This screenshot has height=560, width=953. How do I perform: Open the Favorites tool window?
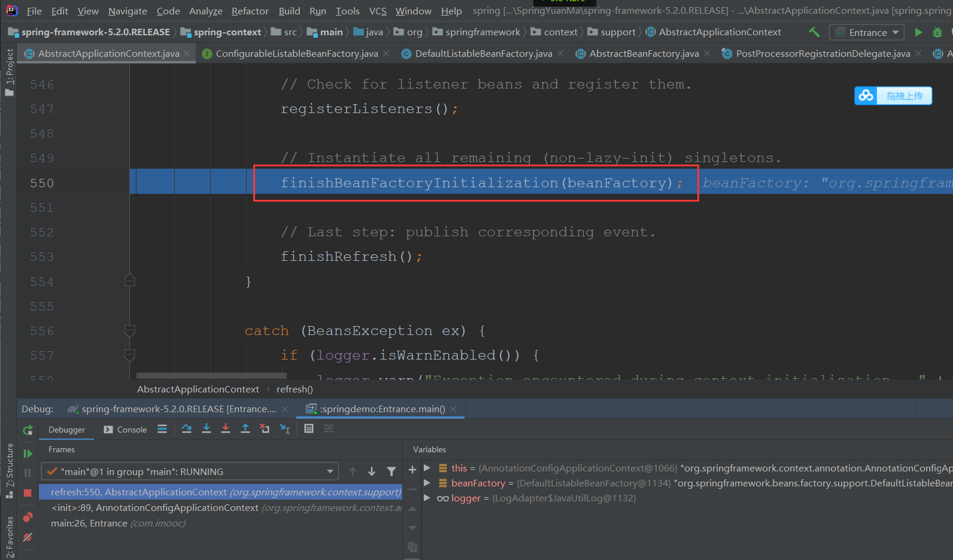9,537
